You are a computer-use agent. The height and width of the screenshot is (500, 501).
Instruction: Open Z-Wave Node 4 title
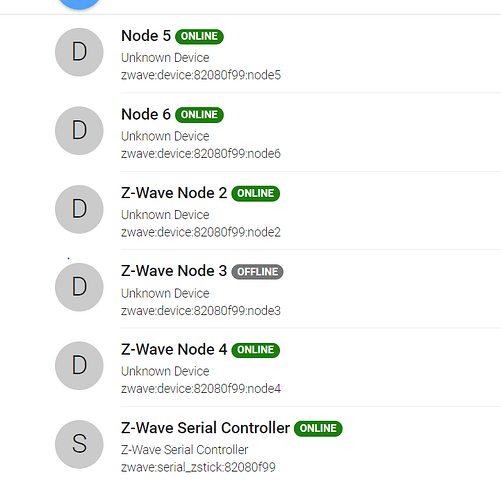coord(174,349)
